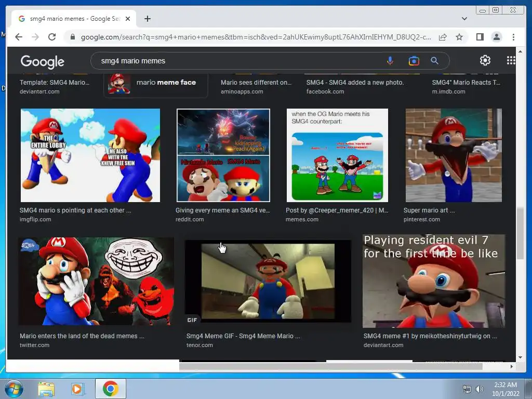Open SMG4 added a new photo link

click(x=355, y=86)
